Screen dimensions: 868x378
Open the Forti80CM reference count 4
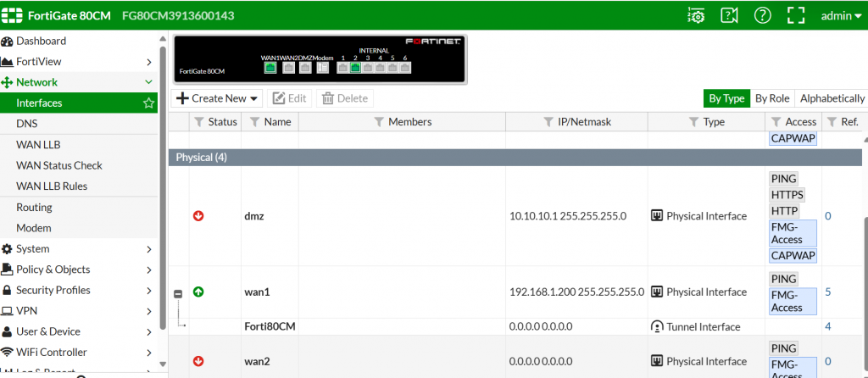pyautogui.click(x=828, y=326)
